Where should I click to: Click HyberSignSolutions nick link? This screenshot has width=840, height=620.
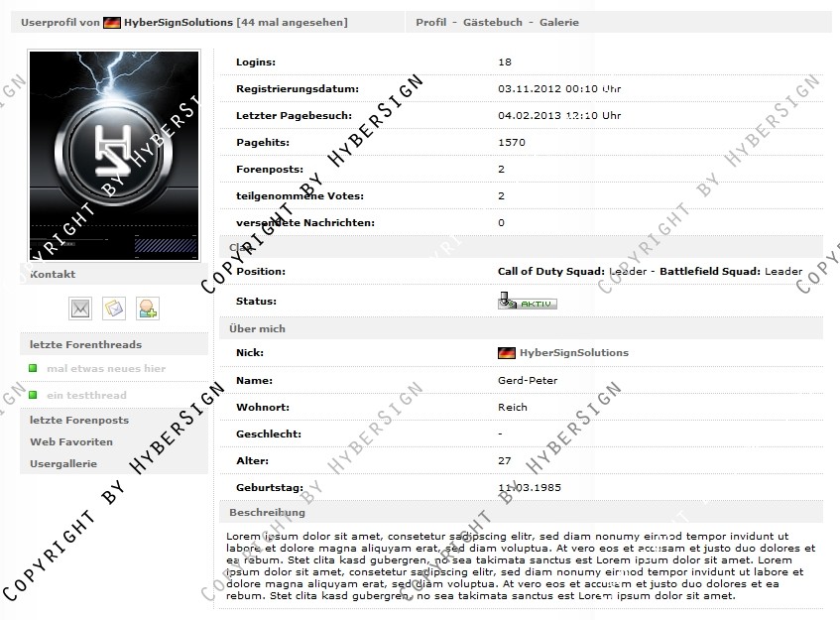point(574,352)
